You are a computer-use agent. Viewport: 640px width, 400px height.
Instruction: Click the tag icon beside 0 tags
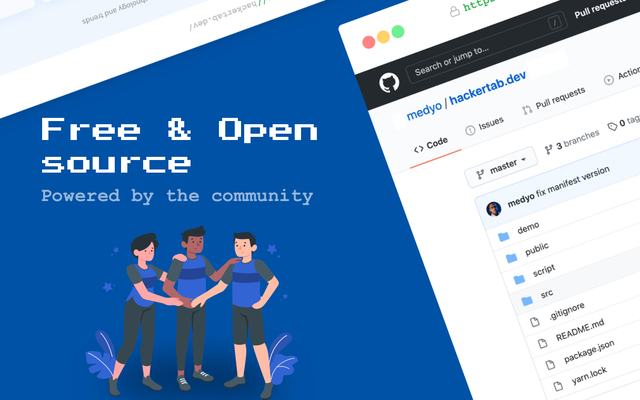612,127
